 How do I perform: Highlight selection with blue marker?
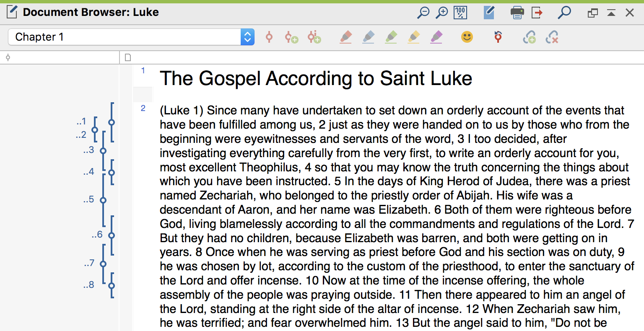click(369, 37)
